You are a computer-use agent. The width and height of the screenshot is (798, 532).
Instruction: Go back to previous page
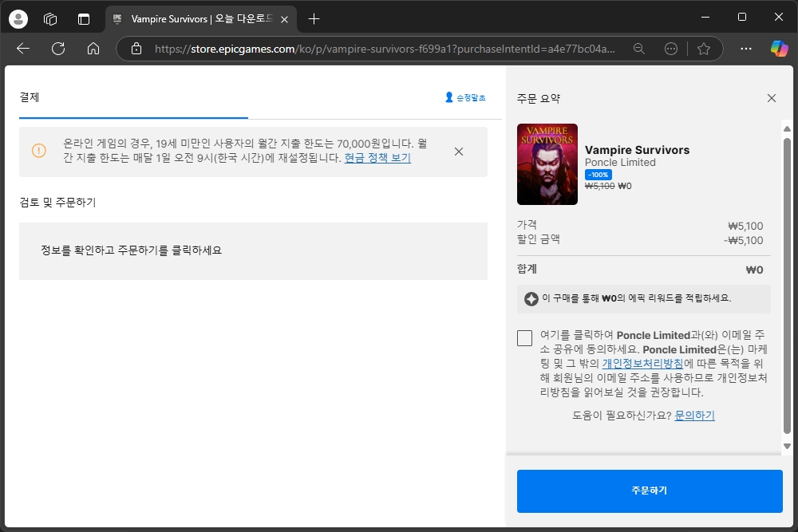(x=23, y=49)
